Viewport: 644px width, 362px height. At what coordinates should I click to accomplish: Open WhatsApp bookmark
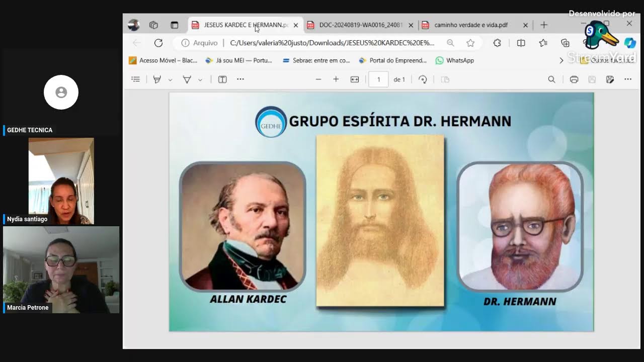[454, 60]
